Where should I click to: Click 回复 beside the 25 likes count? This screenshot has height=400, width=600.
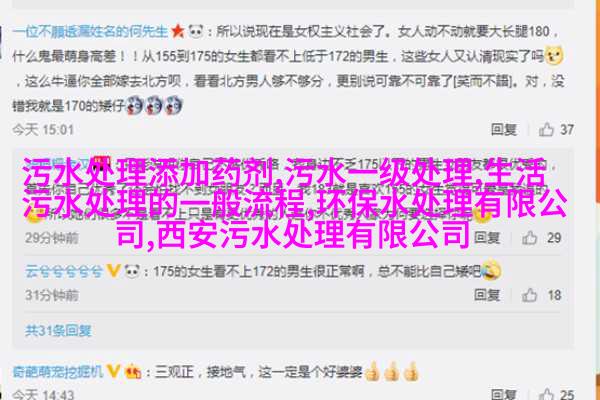[504, 394]
